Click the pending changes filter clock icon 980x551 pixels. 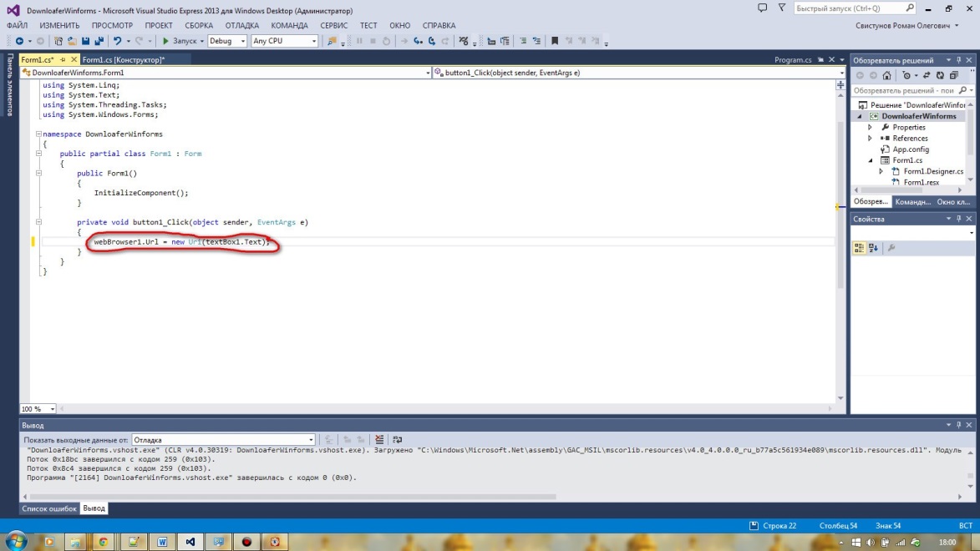tap(906, 76)
